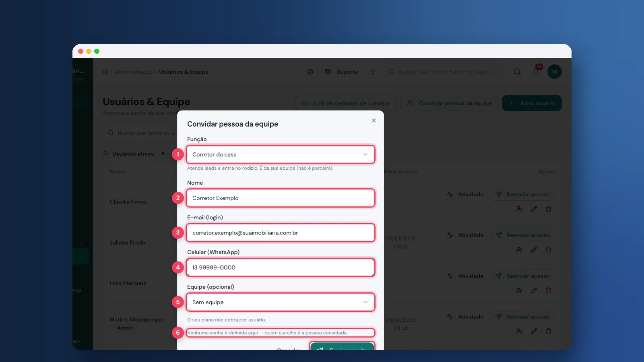Viewport: 644px width, 362px height.
Task: Click the compass icon in top bar
Action: [x=310, y=72]
